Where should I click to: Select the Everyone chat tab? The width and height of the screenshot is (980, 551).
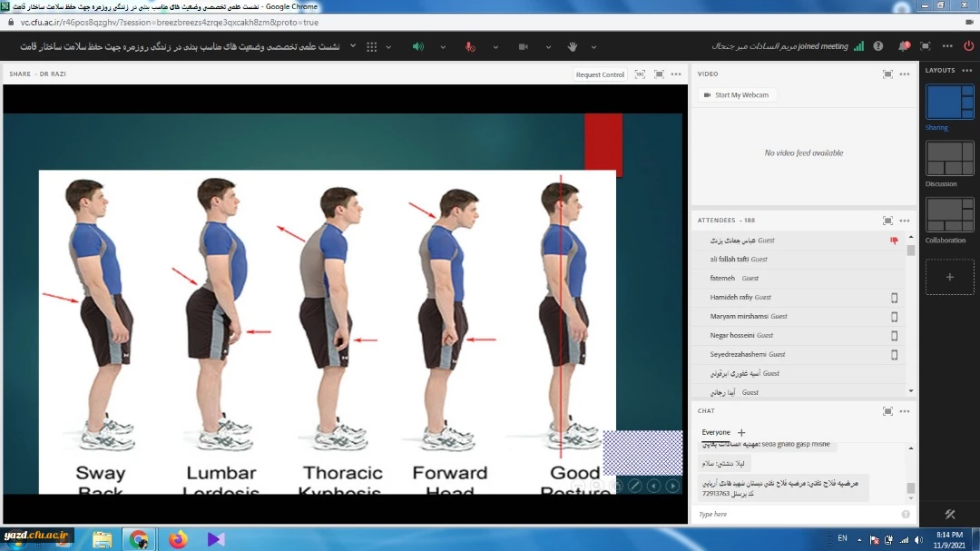tap(715, 432)
